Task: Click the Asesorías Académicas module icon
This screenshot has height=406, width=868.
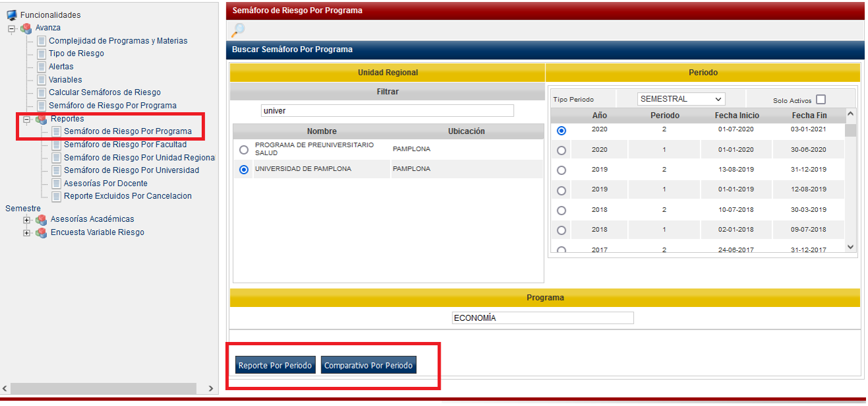Action: pos(42,219)
